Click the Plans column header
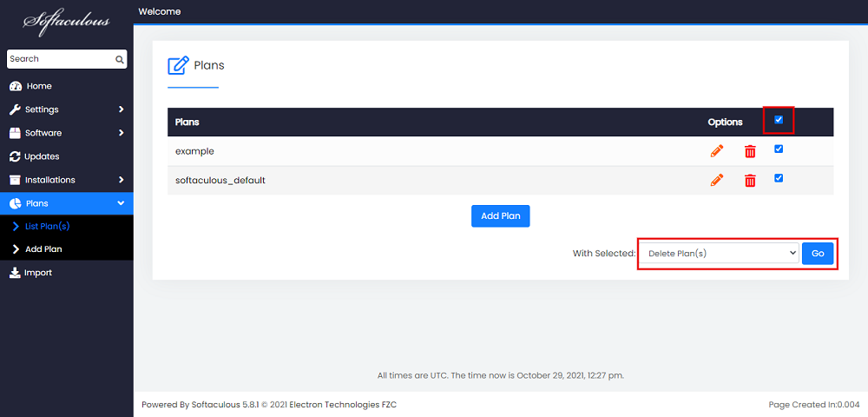The height and width of the screenshot is (417, 868). (x=187, y=122)
